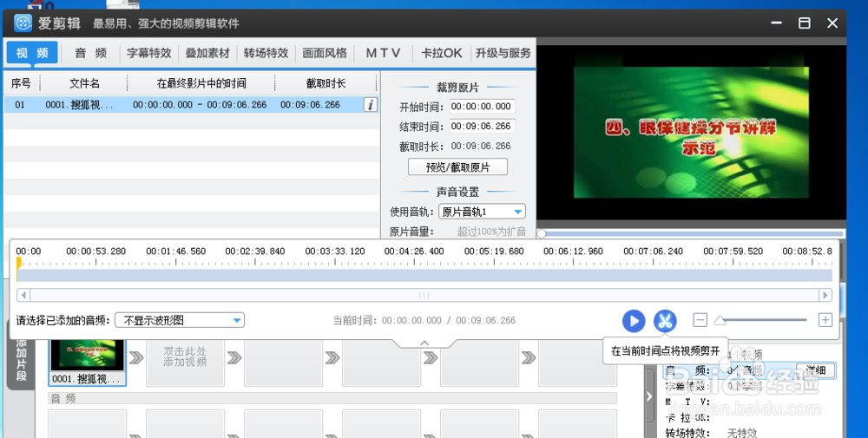The width and height of the screenshot is (868, 438).
Task: Open the 升级与服务 tab
Action: pyautogui.click(x=503, y=53)
